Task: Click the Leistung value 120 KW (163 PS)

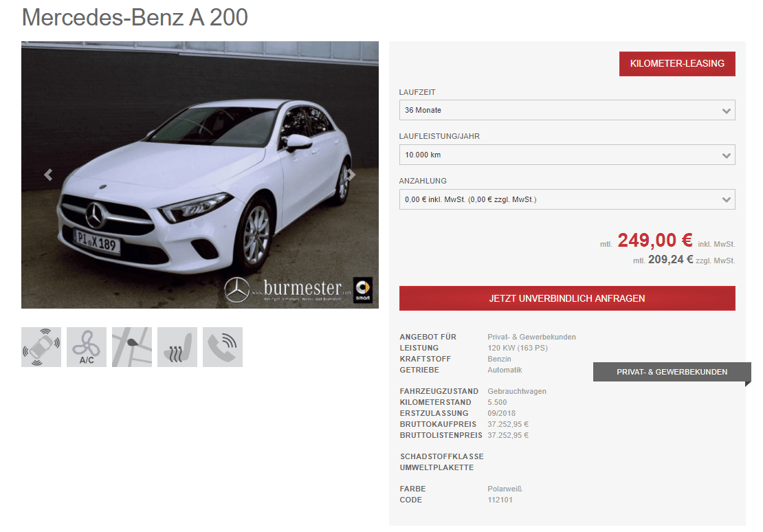Action: pos(518,348)
